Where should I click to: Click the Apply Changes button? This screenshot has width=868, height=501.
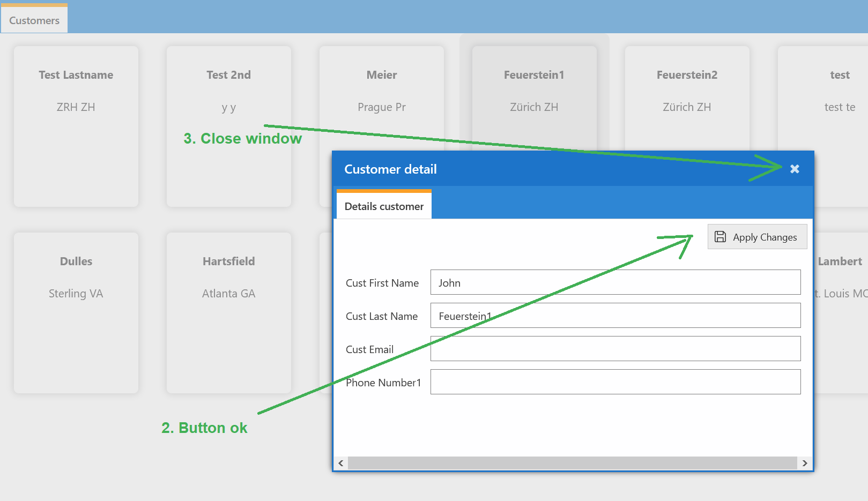coord(757,236)
